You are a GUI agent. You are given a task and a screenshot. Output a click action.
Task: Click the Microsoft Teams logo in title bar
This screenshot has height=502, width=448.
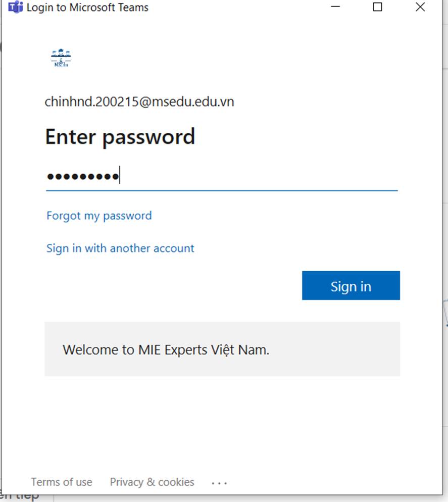[16, 8]
